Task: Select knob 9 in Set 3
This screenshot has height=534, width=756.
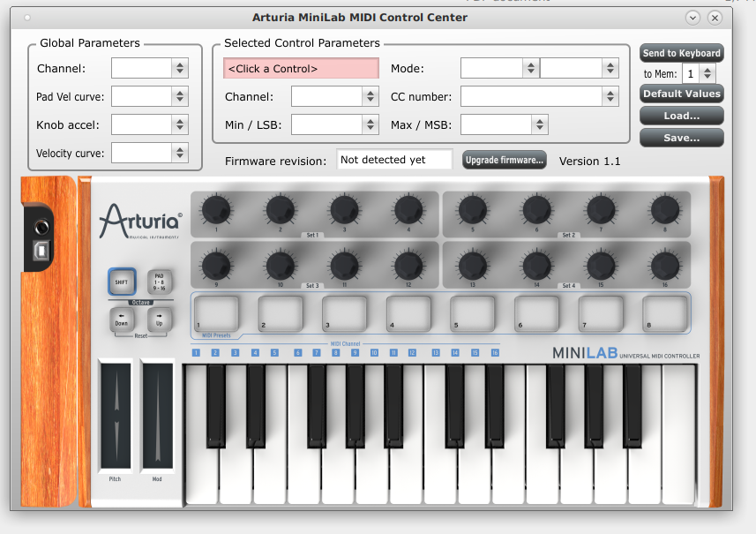Action: pyautogui.click(x=216, y=266)
